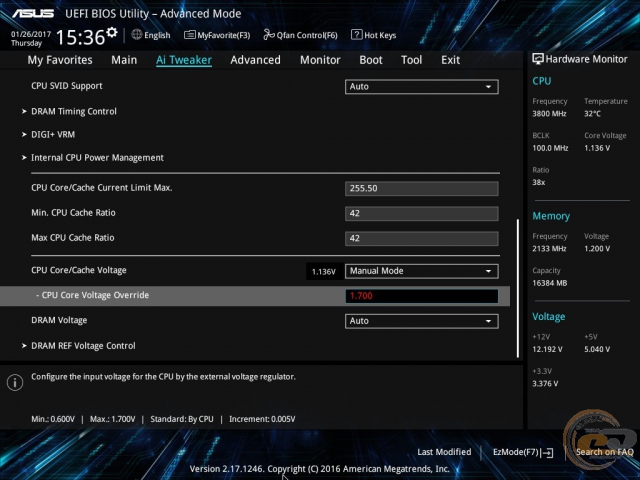Screen dimensions: 640x480
Task: Select the Ai Tweaker tab
Action: [x=184, y=60]
